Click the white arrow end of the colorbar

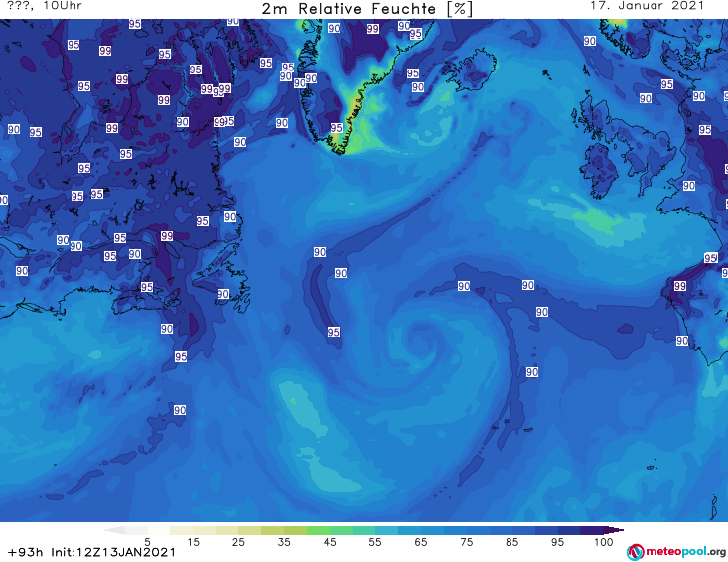[114, 530]
